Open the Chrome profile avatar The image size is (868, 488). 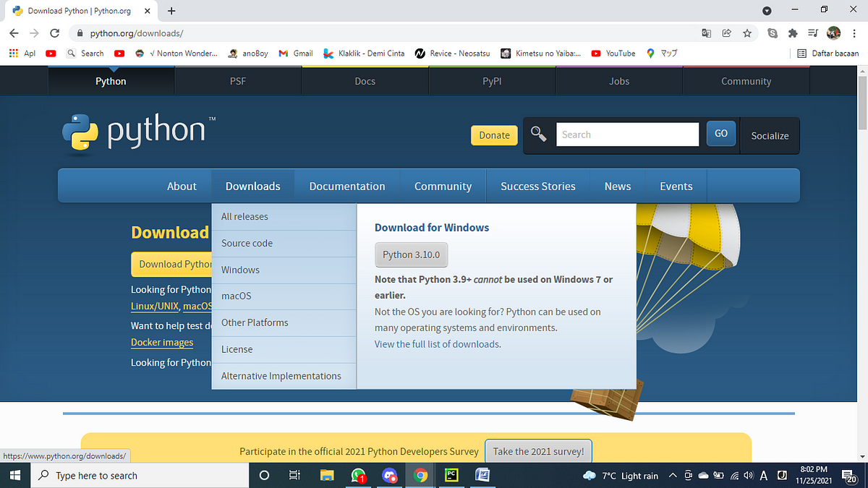pos(833,33)
